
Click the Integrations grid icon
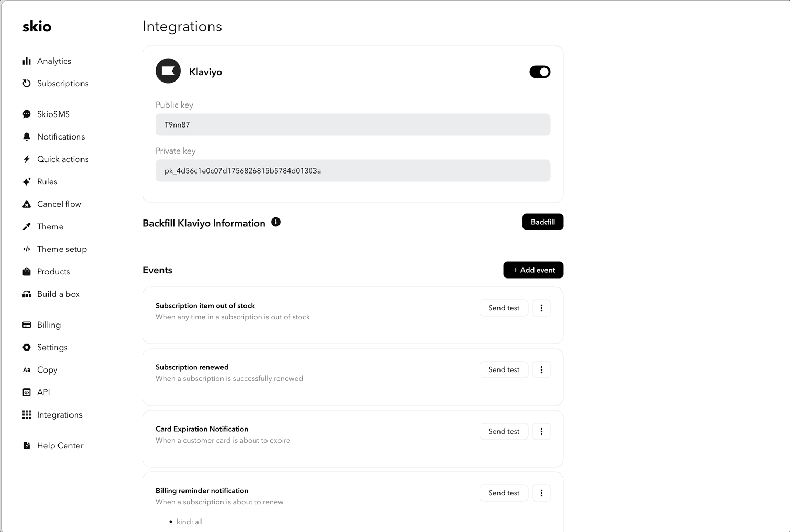coord(27,414)
